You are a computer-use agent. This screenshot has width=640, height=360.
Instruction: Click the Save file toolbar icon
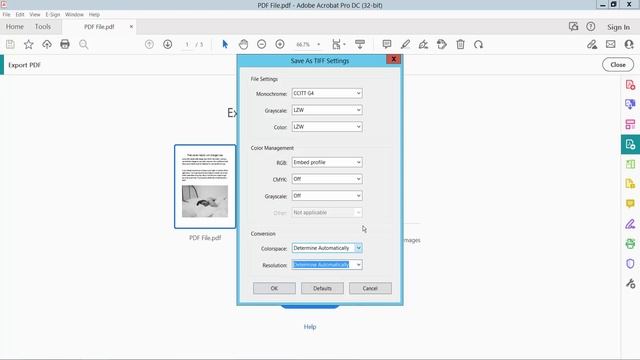coord(10,44)
